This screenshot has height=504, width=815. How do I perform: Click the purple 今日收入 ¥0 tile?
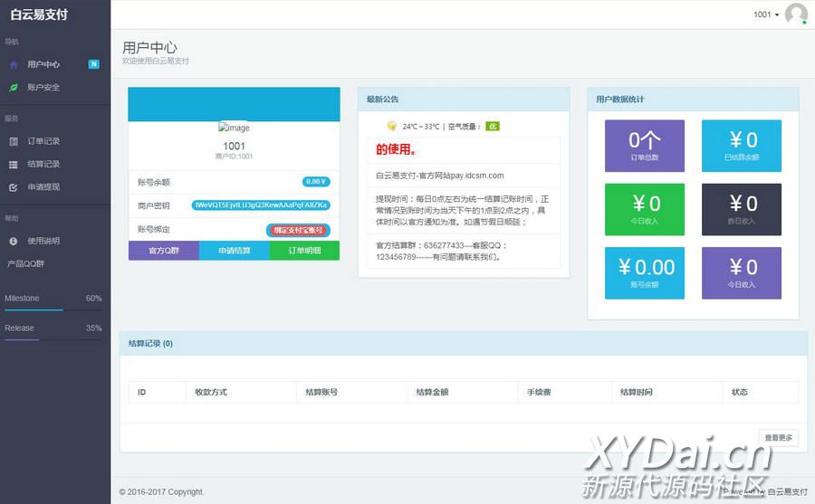pyautogui.click(x=742, y=272)
